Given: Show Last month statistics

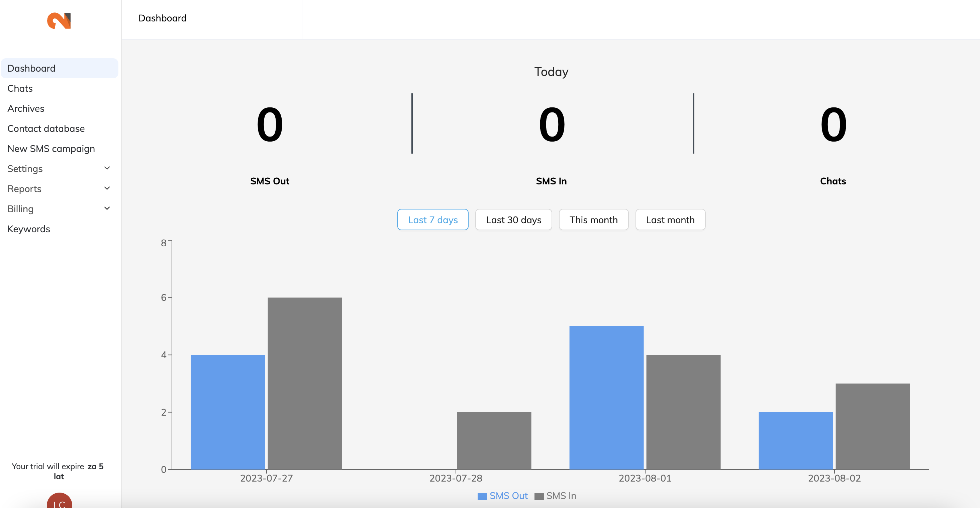Looking at the screenshot, I should (x=670, y=220).
